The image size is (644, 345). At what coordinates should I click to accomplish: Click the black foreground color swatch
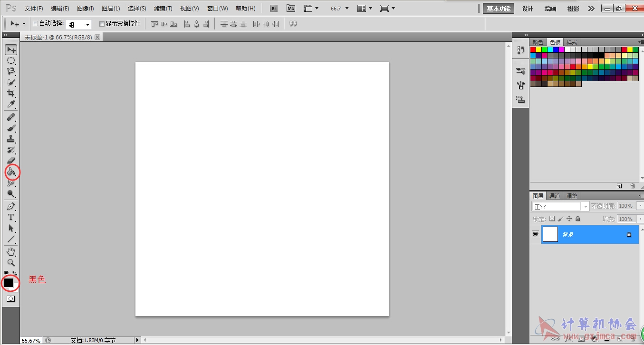(8, 282)
